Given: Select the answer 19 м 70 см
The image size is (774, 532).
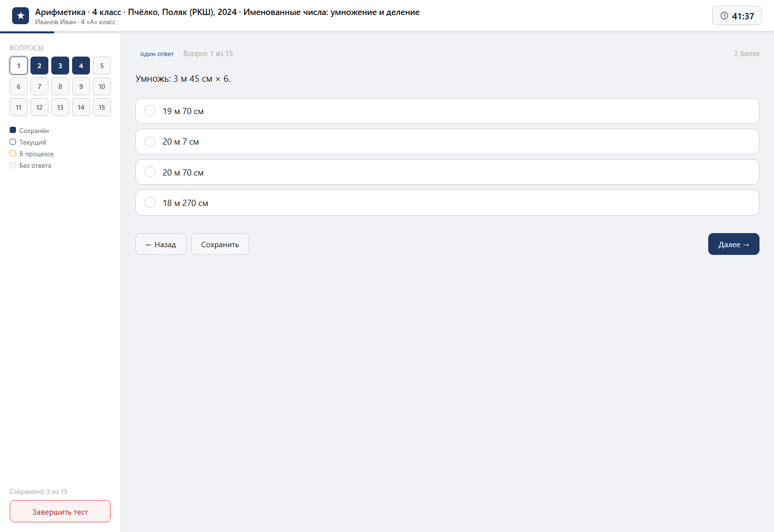Looking at the screenshot, I should (x=447, y=111).
